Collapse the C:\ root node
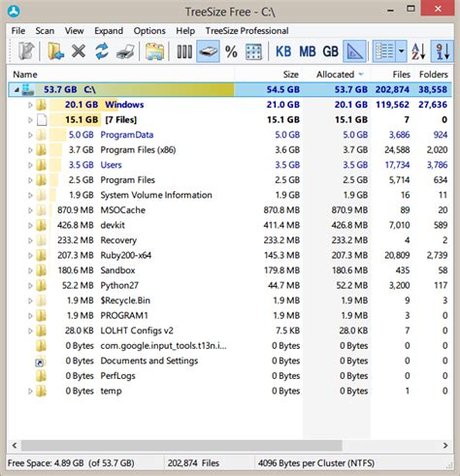The height and width of the screenshot is (476, 460). point(16,90)
